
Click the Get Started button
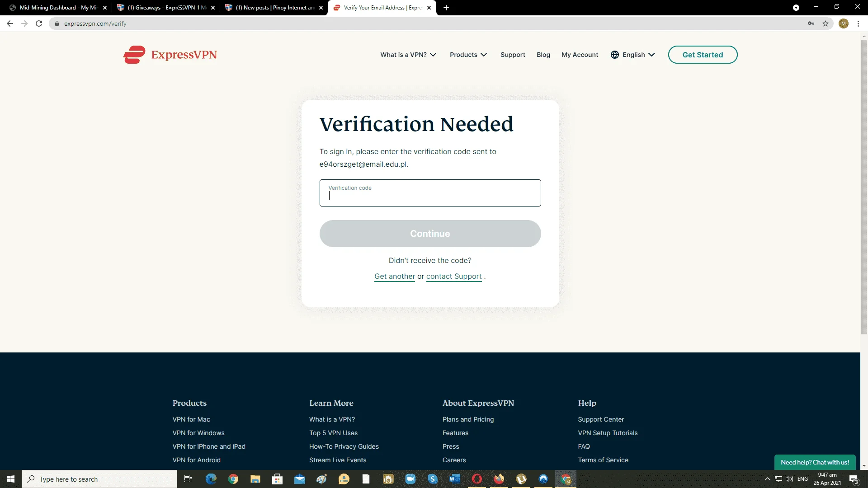point(703,55)
